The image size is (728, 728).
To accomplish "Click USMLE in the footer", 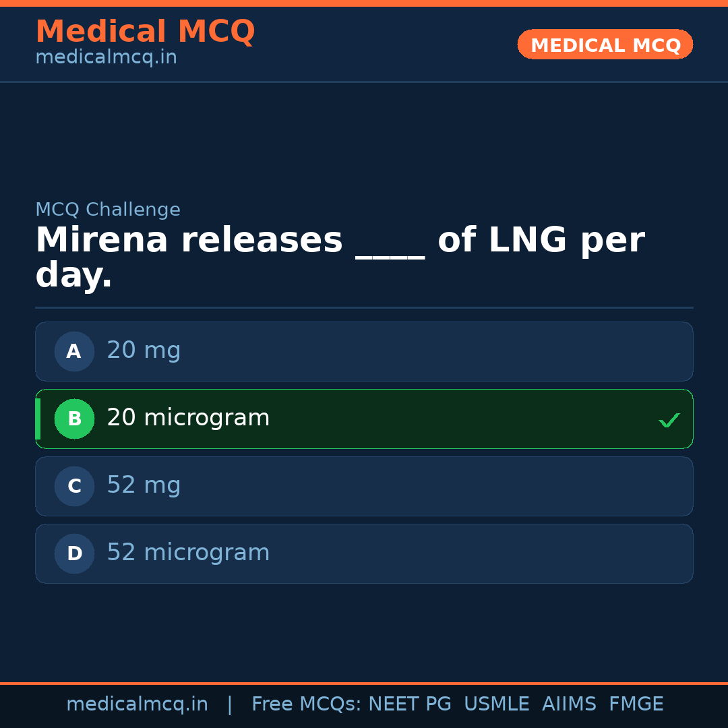I will pos(496,704).
